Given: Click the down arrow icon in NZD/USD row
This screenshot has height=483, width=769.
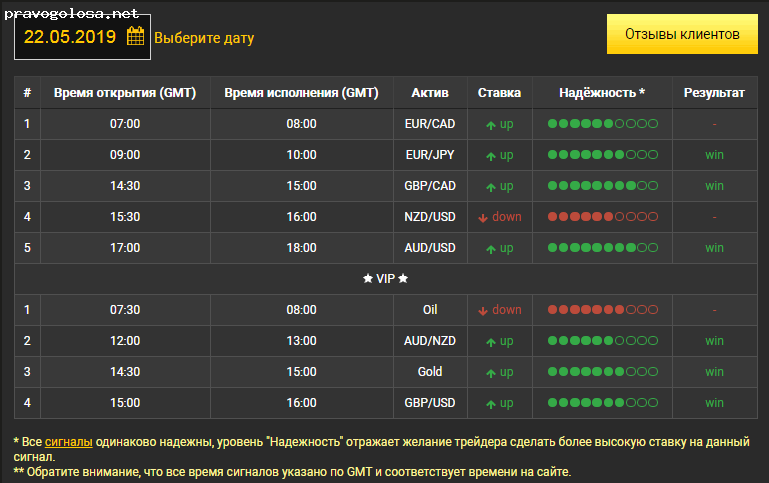Looking at the screenshot, I should (483, 218).
